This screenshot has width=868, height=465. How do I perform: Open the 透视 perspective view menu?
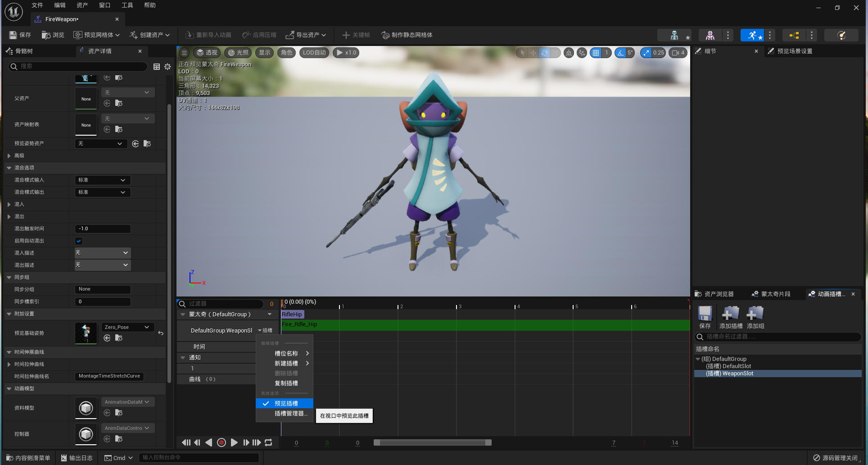pos(207,53)
